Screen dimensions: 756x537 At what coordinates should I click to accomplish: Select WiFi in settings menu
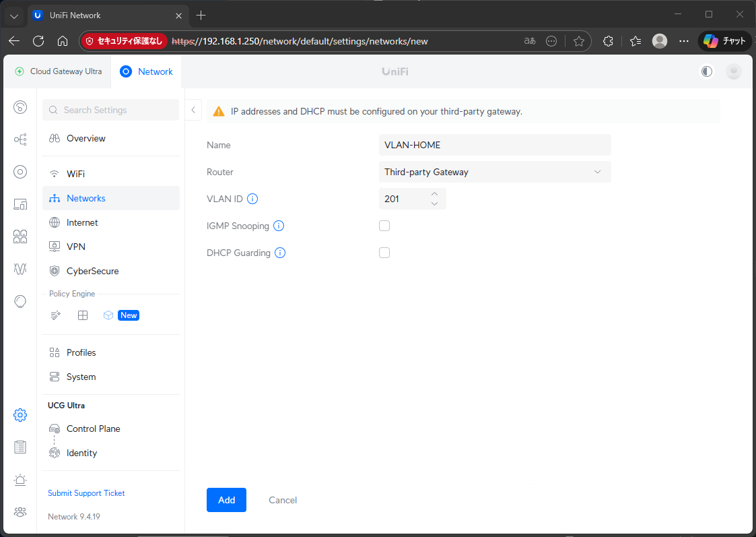pos(75,174)
